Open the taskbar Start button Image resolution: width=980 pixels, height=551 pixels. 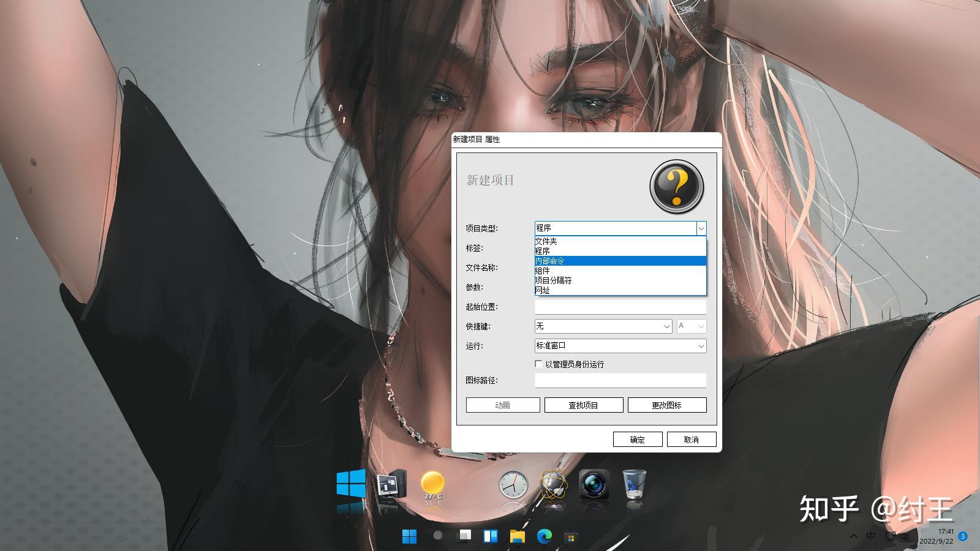[409, 536]
